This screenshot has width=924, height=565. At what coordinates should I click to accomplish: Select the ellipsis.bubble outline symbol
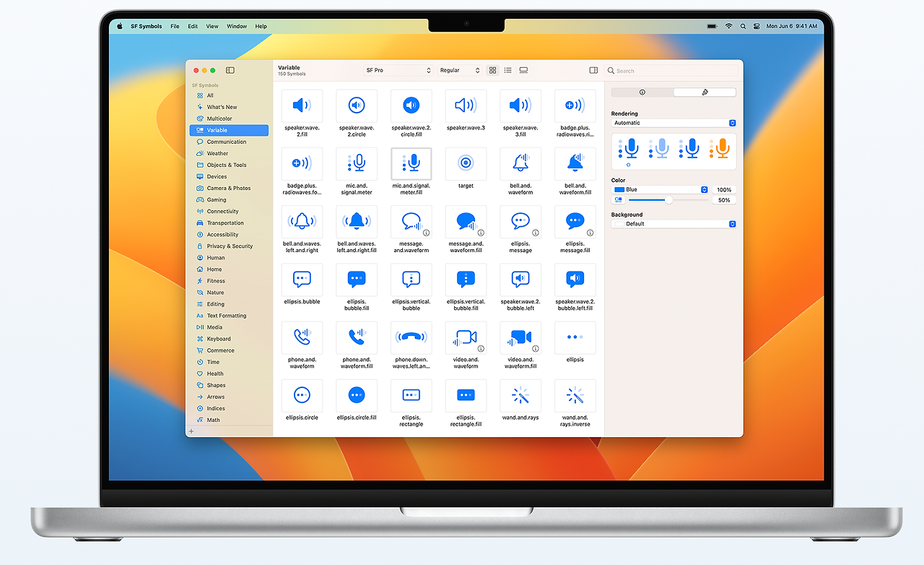[x=302, y=279]
